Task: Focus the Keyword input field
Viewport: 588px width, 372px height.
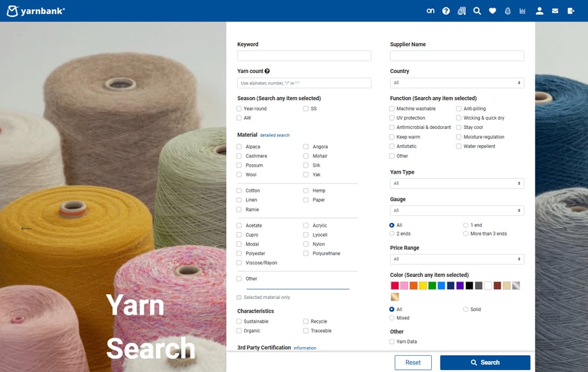Action: coord(304,56)
